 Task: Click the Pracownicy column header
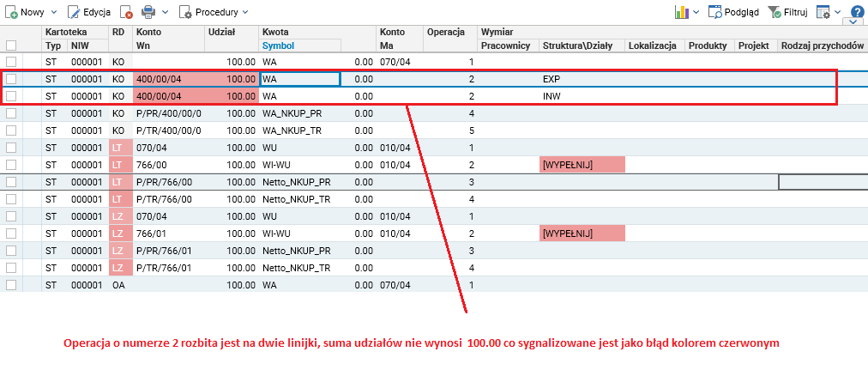(x=508, y=46)
